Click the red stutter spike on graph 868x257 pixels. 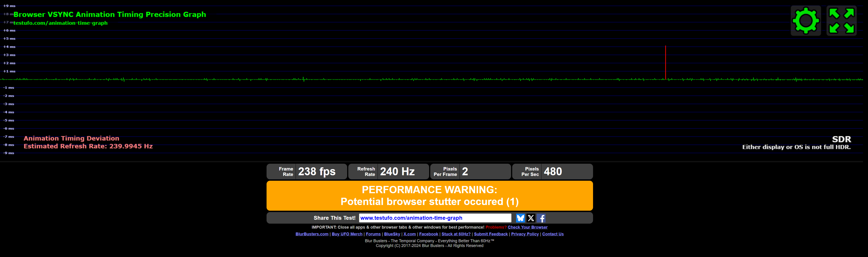click(665, 62)
